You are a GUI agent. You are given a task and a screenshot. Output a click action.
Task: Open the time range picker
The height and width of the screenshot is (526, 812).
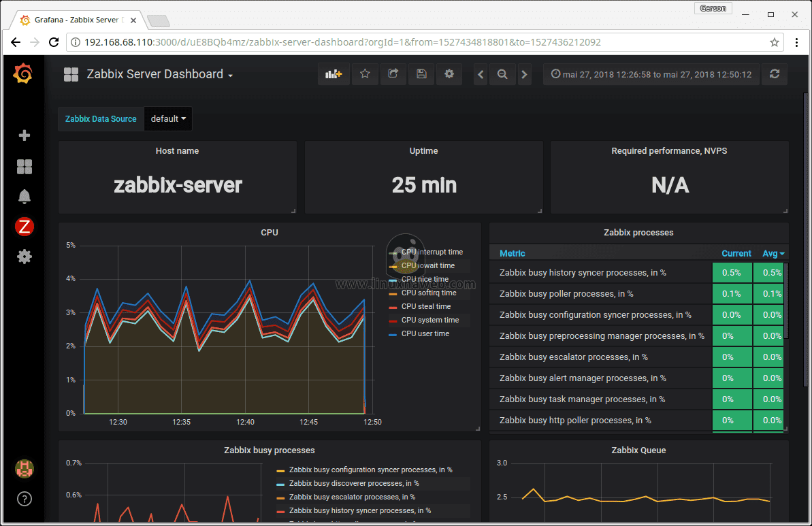point(651,75)
